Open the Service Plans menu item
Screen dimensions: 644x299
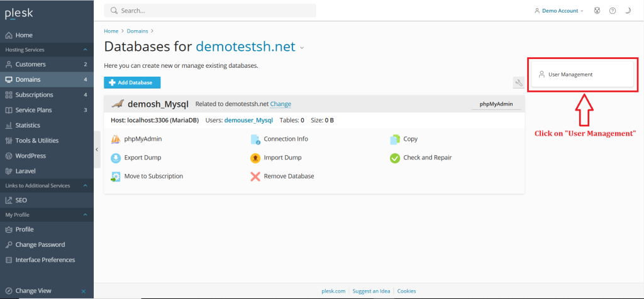point(47,110)
